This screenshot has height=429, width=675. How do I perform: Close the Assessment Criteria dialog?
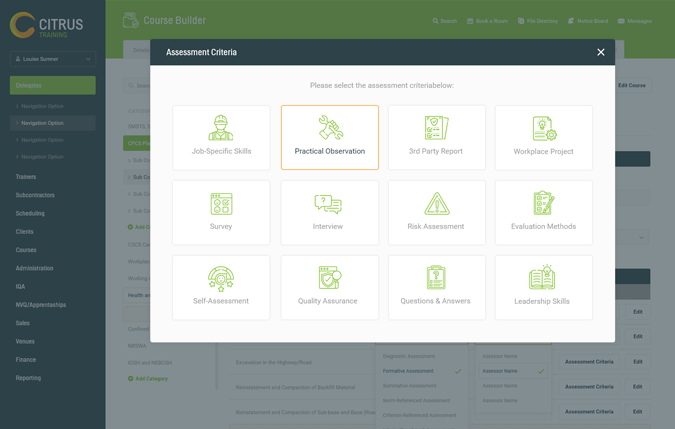coord(601,52)
